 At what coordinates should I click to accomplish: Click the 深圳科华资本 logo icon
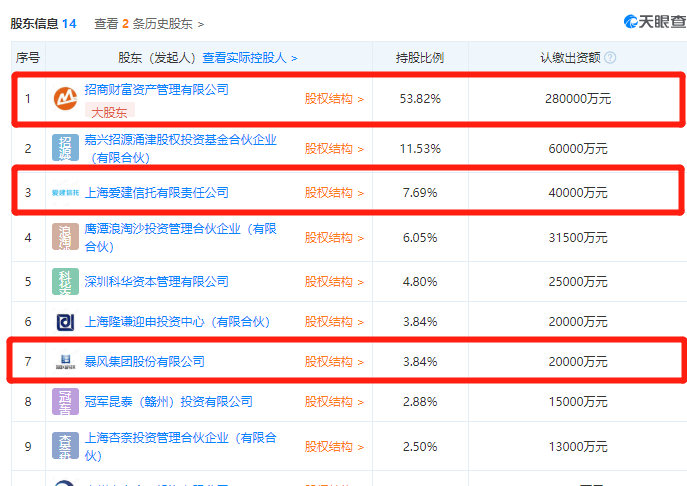click(65, 281)
